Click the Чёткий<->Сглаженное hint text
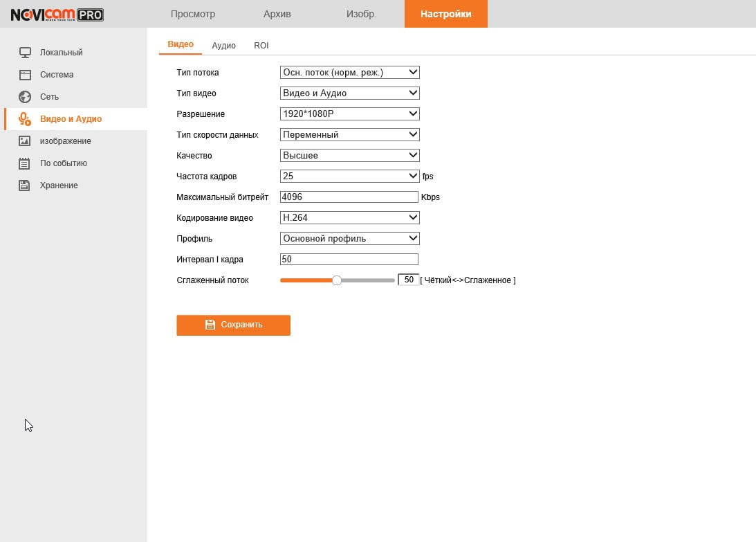This screenshot has height=542, width=756. 468,280
